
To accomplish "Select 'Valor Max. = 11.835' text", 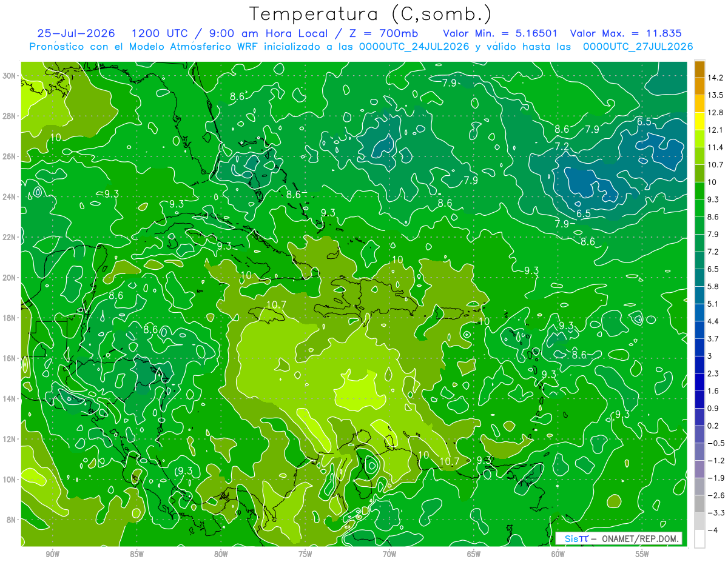I will 626,33.
